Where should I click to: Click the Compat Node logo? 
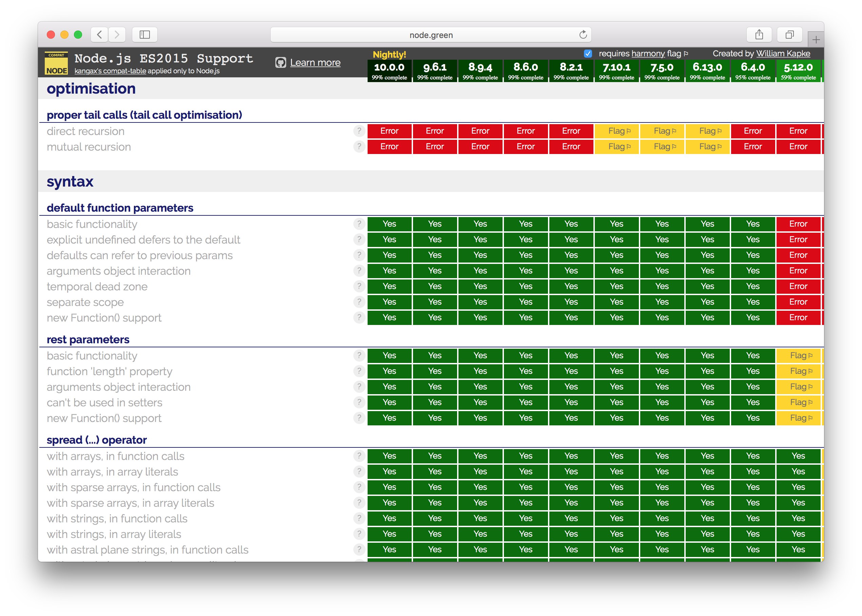56,63
